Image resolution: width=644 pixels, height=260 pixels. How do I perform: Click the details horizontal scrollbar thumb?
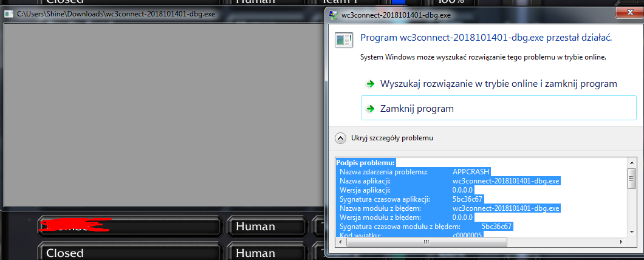(426, 242)
